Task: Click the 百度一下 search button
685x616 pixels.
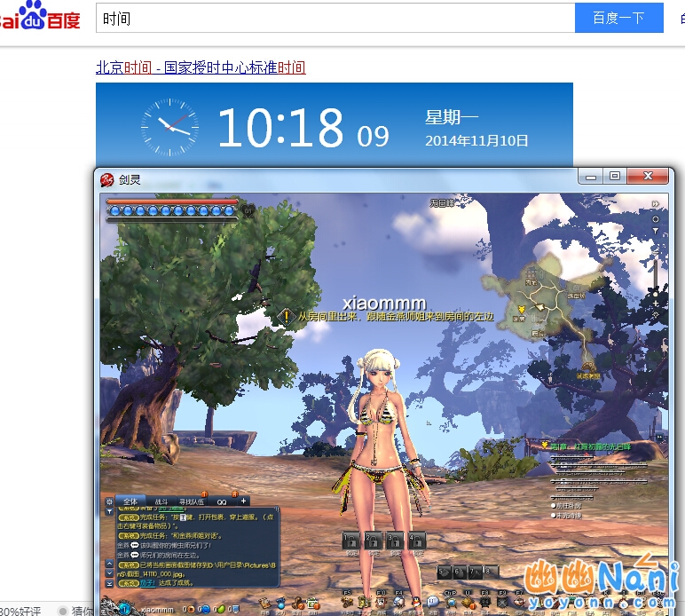Action: [618, 18]
